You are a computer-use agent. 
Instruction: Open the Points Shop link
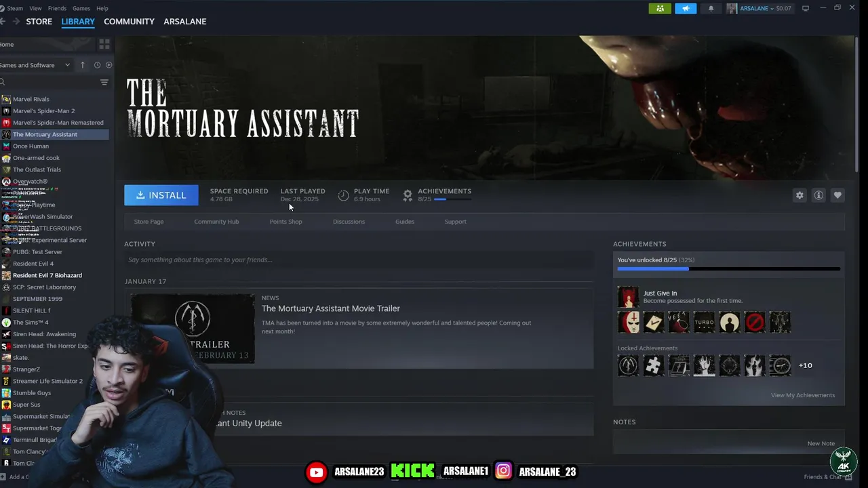click(x=285, y=222)
